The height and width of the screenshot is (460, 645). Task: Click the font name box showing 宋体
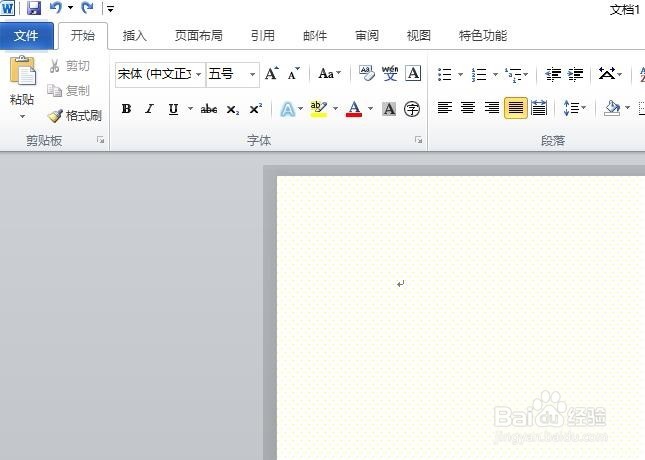(x=155, y=74)
